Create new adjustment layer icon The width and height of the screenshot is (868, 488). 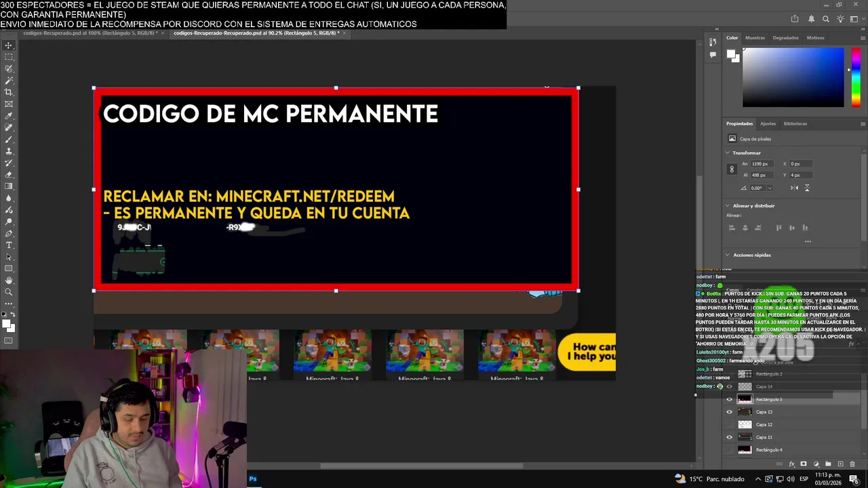coord(816,464)
